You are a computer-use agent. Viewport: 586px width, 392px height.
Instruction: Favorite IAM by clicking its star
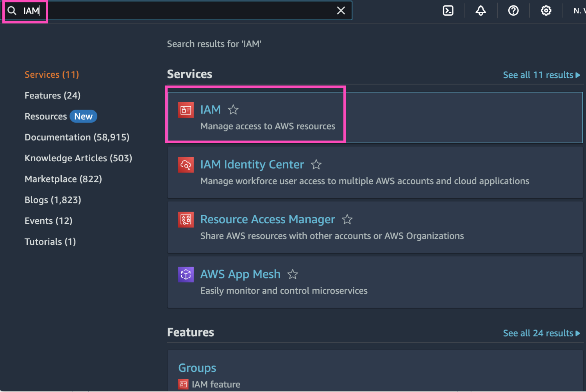pos(233,110)
